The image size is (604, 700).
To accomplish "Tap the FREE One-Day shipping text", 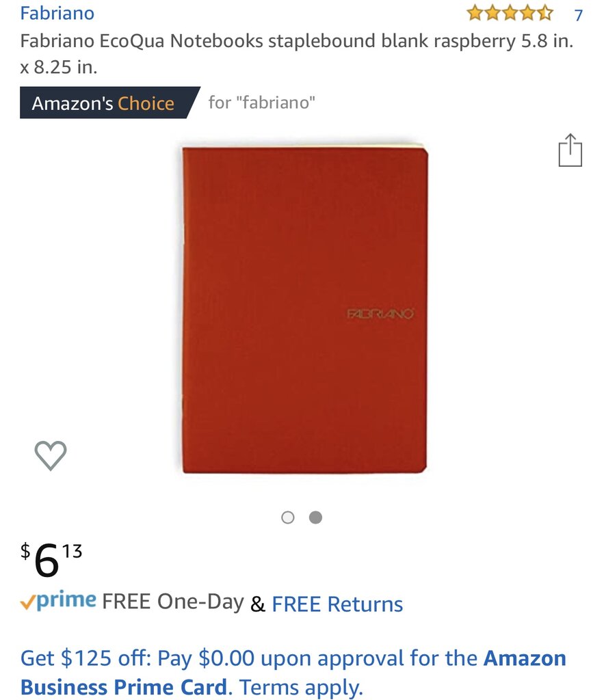I will tap(173, 602).
